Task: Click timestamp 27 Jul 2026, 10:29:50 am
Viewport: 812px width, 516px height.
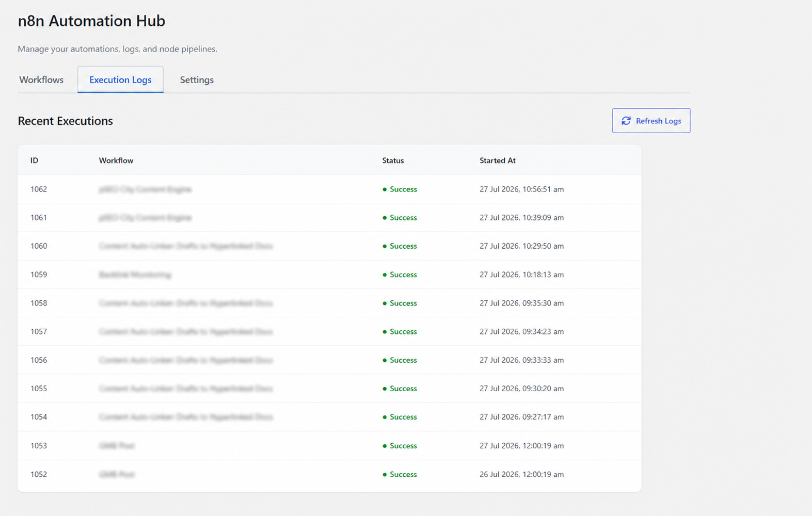Action: pos(521,246)
